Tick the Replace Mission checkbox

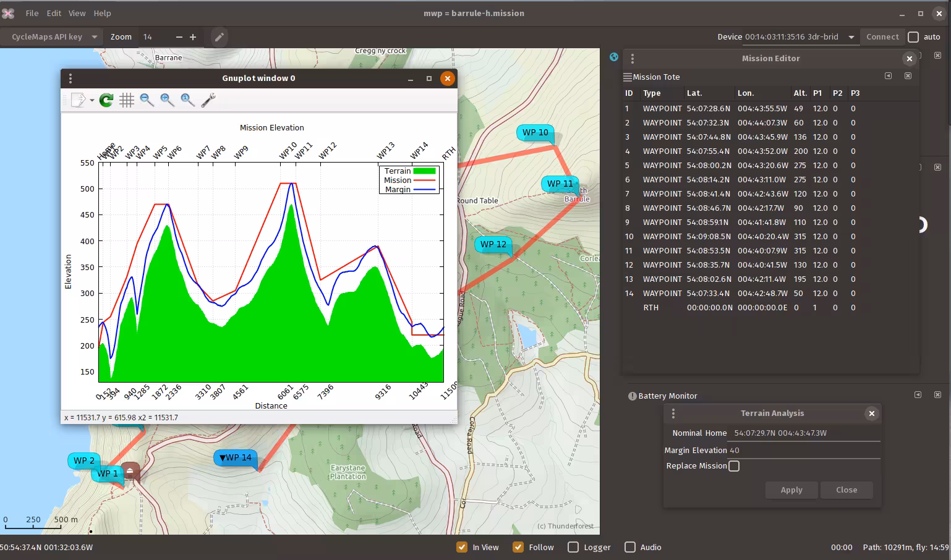[x=734, y=466]
